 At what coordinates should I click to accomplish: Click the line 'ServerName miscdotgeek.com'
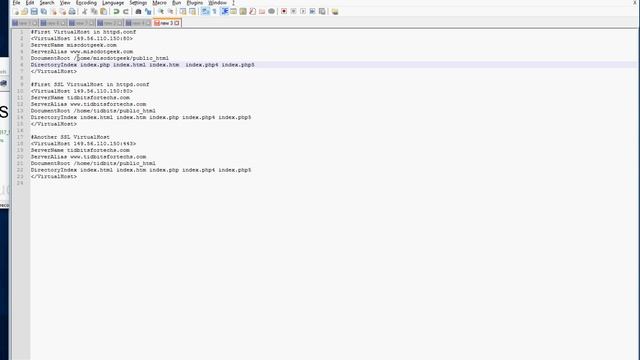point(73,45)
